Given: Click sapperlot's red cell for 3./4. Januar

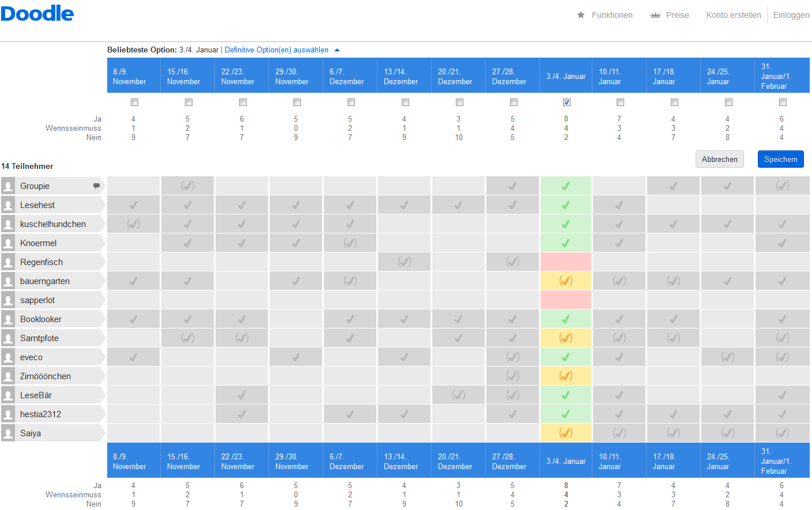Looking at the screenshot, I should tap(565, 300).
